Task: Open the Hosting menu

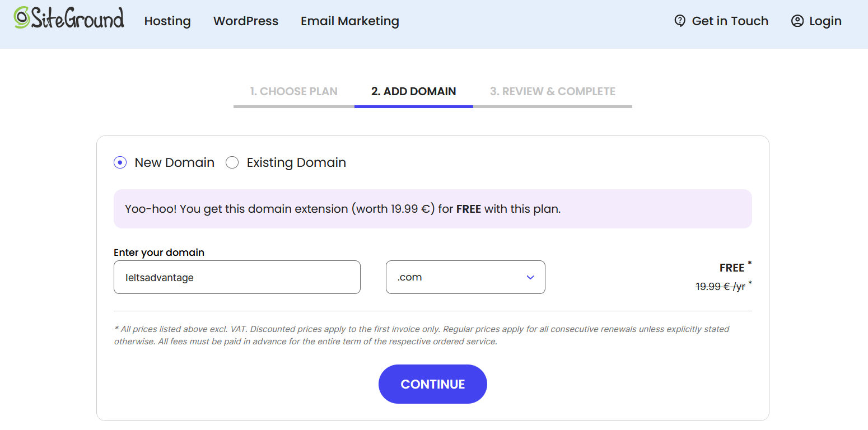Action: pos(167,21)
